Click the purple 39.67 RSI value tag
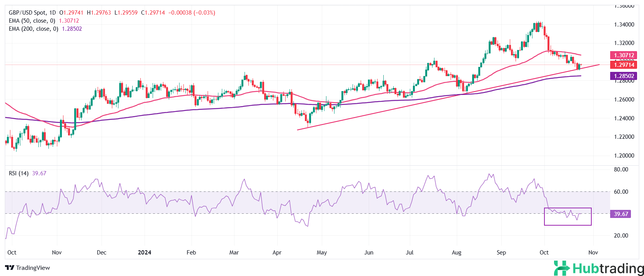 (x=621, y=214)
